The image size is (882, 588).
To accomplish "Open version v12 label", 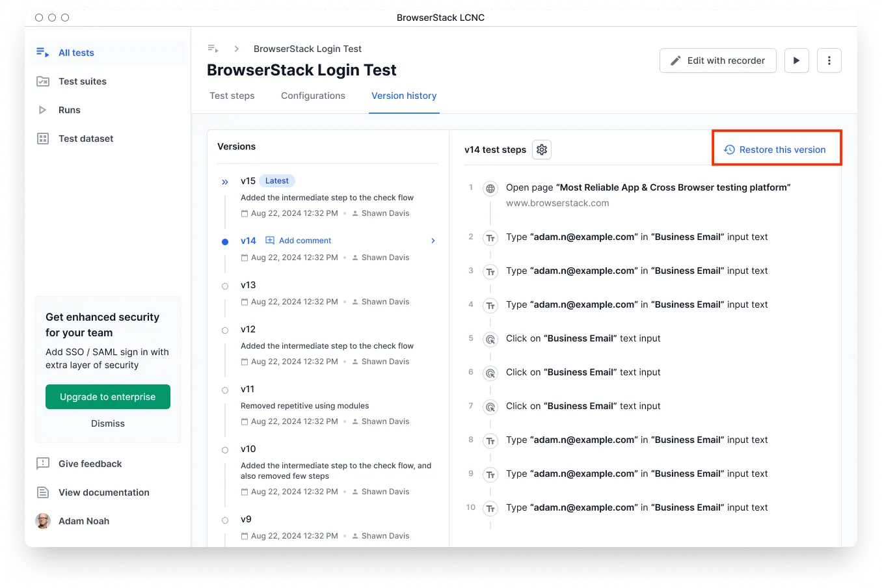I will coord(248,329).
